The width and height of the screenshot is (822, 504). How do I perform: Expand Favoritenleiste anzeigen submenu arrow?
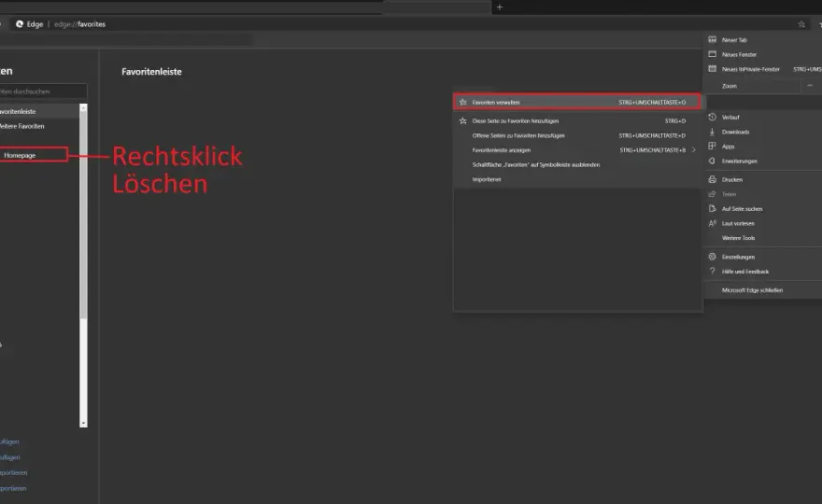(x=693, y=150)
